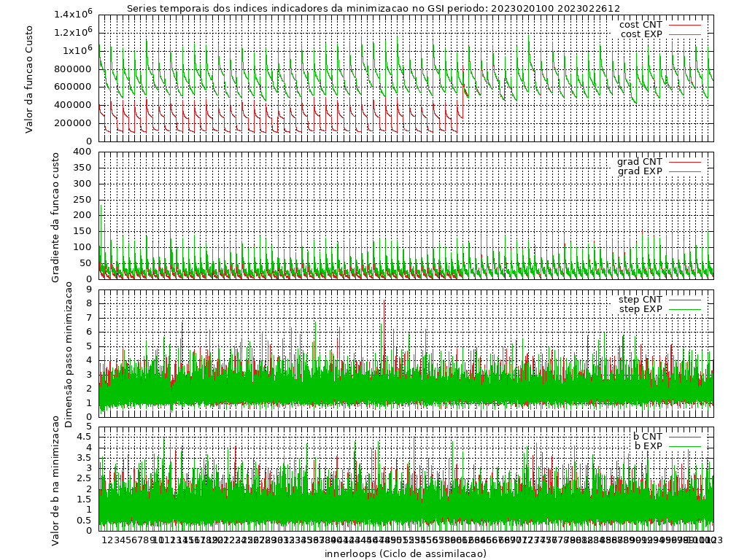This screenshot has width=747, height=560.
Task: Select the "b CNT" legend label
Action: pos(648,437)
